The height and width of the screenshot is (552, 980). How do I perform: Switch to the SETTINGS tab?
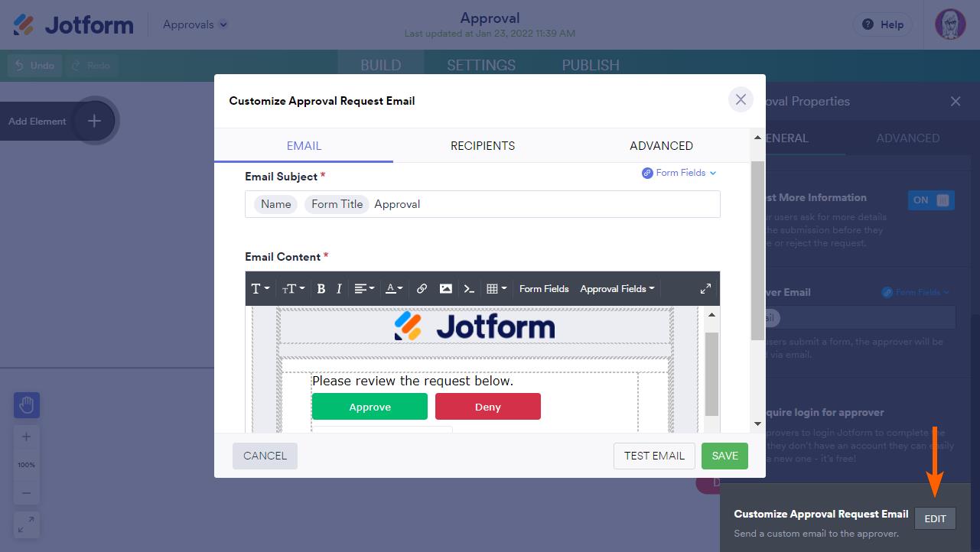(x=481, y=66)
